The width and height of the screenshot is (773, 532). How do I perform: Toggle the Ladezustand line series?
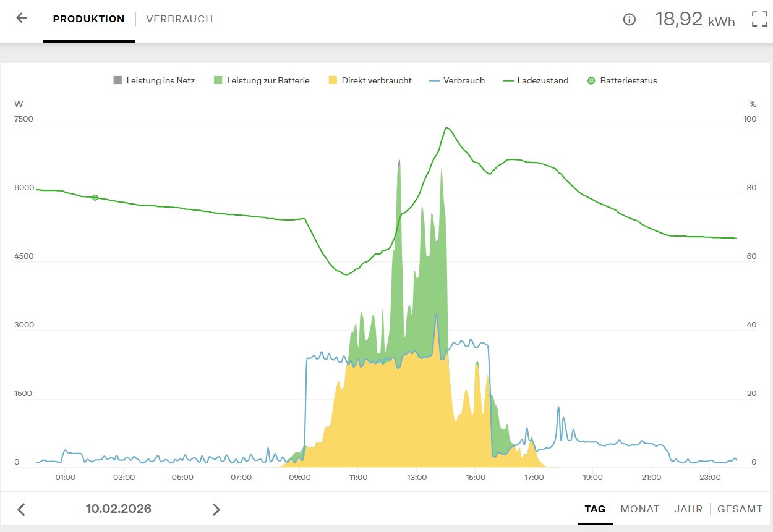tap(536, 80)
